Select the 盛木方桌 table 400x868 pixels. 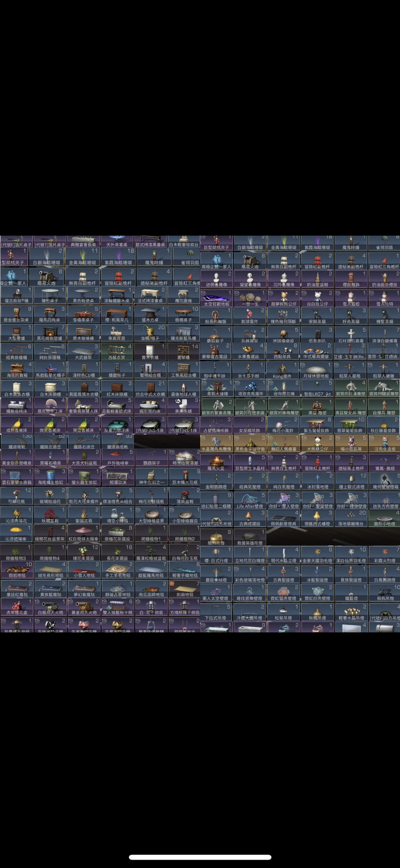150,315
